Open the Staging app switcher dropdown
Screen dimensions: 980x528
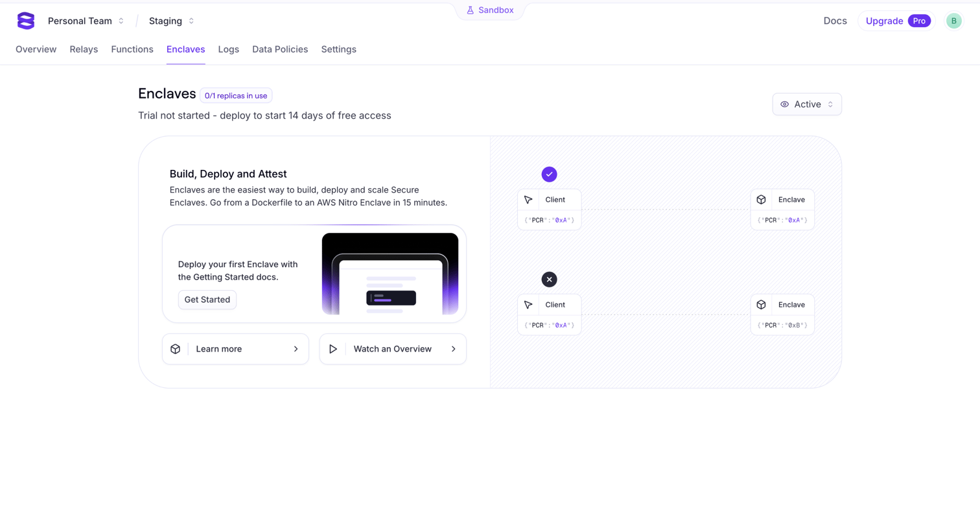point(171,21)
